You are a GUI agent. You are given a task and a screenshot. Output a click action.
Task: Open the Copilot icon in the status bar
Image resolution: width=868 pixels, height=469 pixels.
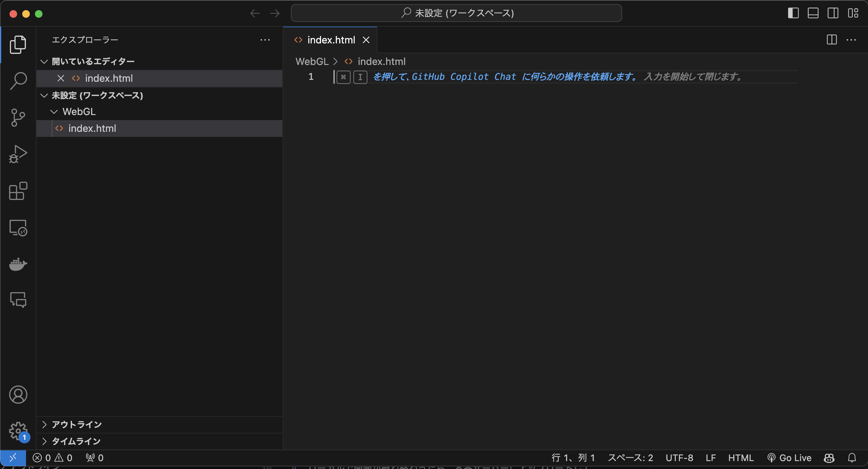[x=829, y=458]
